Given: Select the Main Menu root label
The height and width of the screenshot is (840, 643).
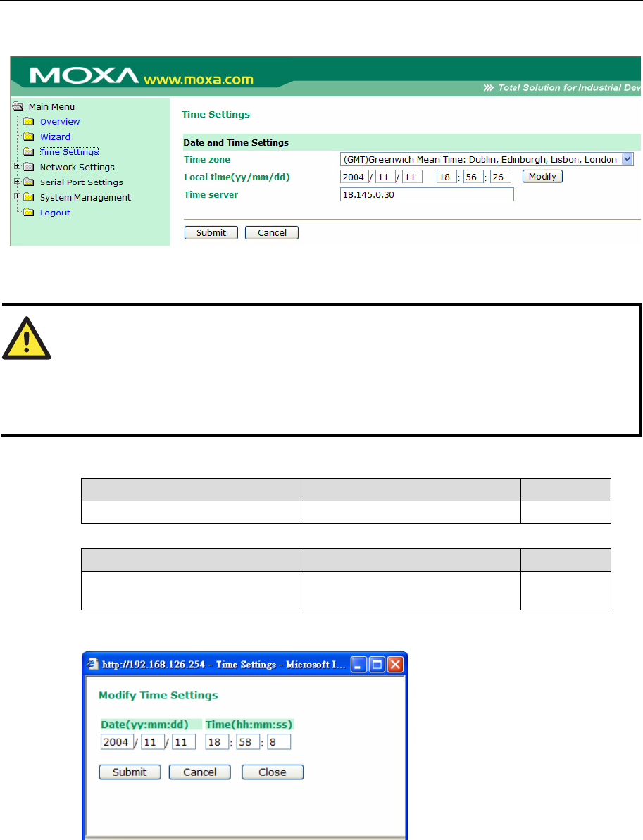Looking at the screenshot, I should click(51, 106).
